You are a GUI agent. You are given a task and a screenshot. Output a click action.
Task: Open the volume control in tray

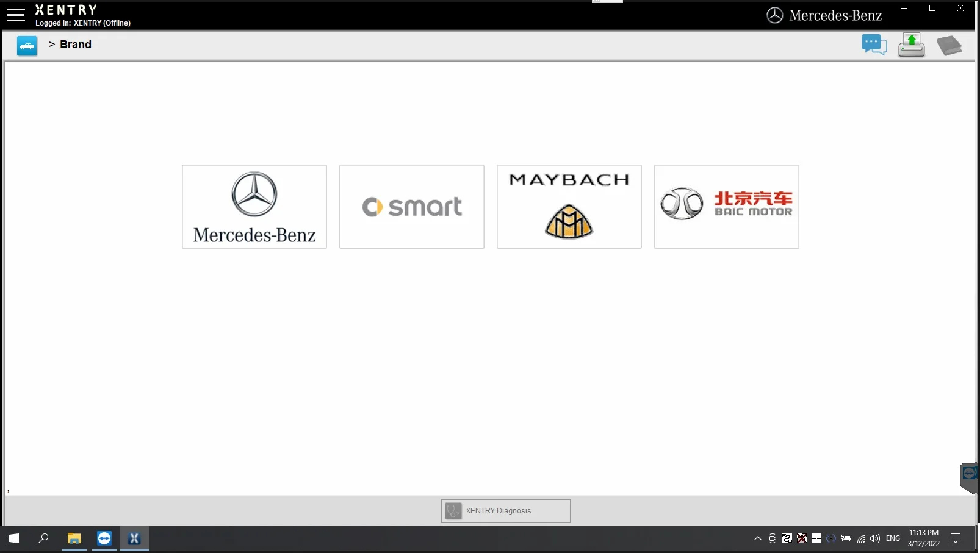(x=875, y=538)
